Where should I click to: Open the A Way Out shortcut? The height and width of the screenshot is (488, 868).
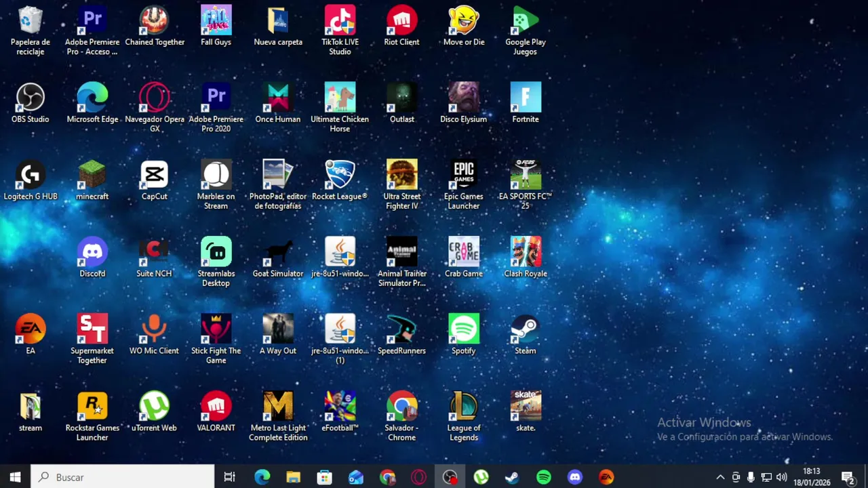[x=278, y=335]
